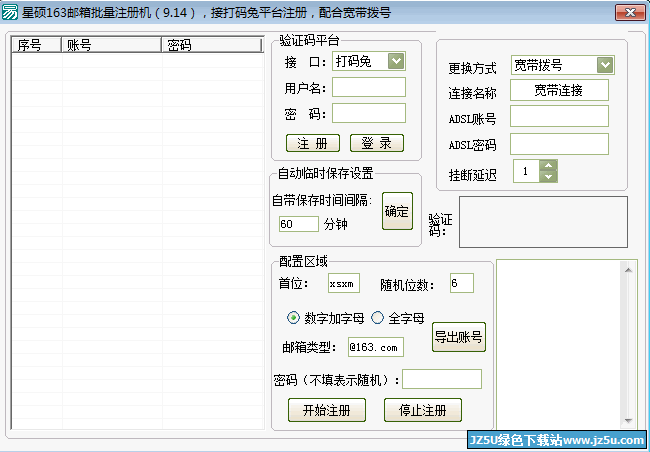Click the 注册 button in 验证码平台
This screenshot has height=452, width=650.
coord(313,143)
